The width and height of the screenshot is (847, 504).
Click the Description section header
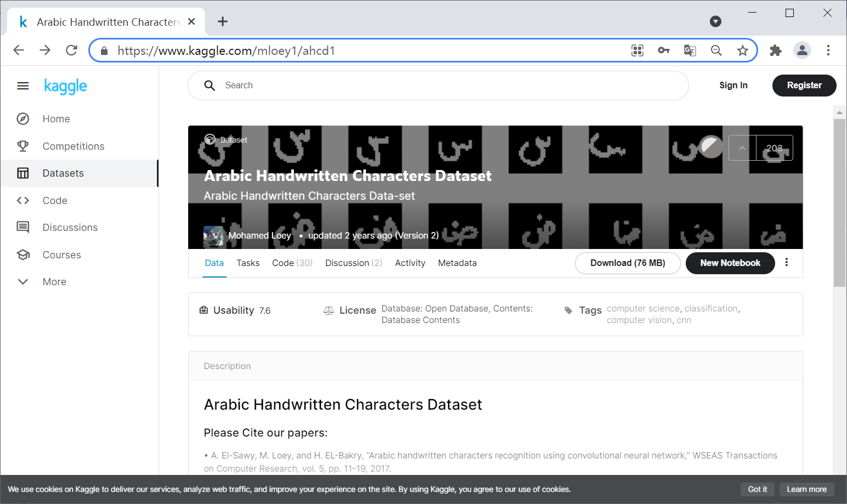[x=495, y=366]
